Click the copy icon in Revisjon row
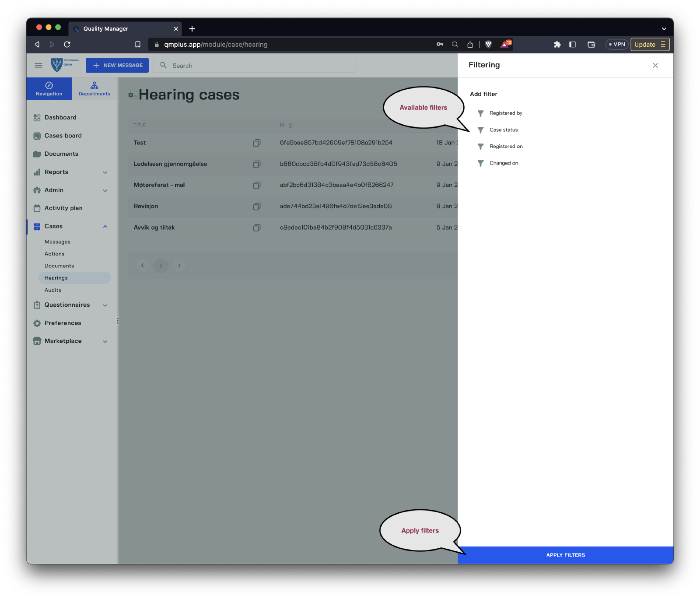Viewport: 700px width, 599px height. click(x=257, y=206)
